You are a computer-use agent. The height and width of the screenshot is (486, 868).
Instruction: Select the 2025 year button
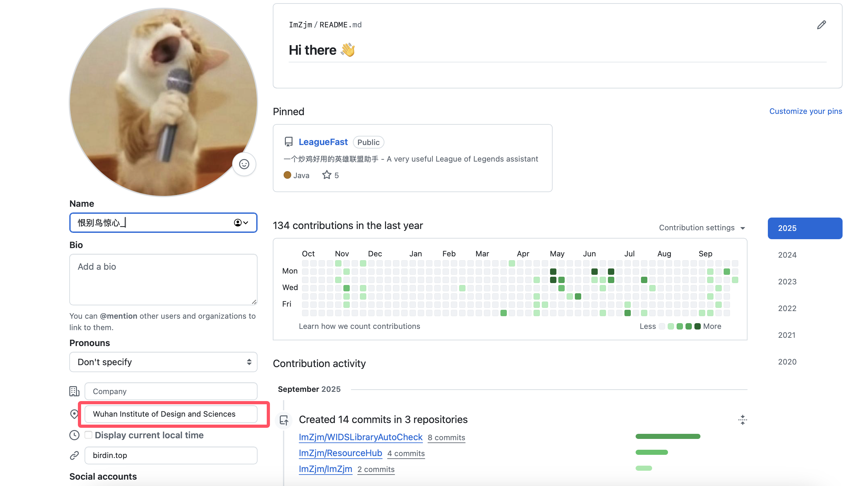805,228
